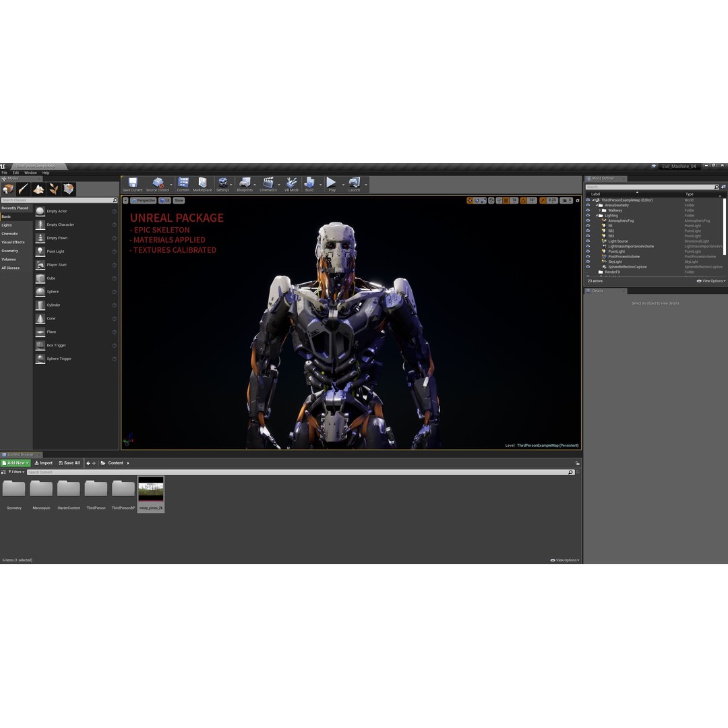Open the Help menu
This screenshot has width=728, height=728.
46,173
